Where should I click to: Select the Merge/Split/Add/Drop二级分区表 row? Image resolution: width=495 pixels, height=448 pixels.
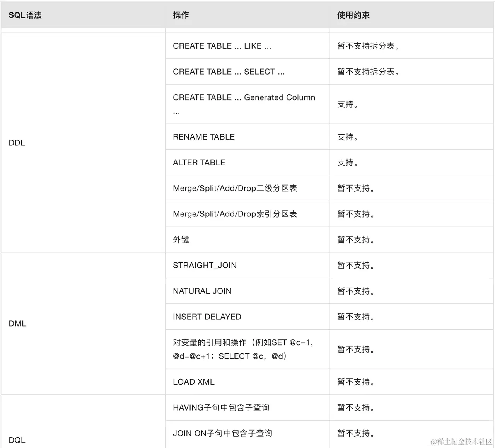click(235, 188)
